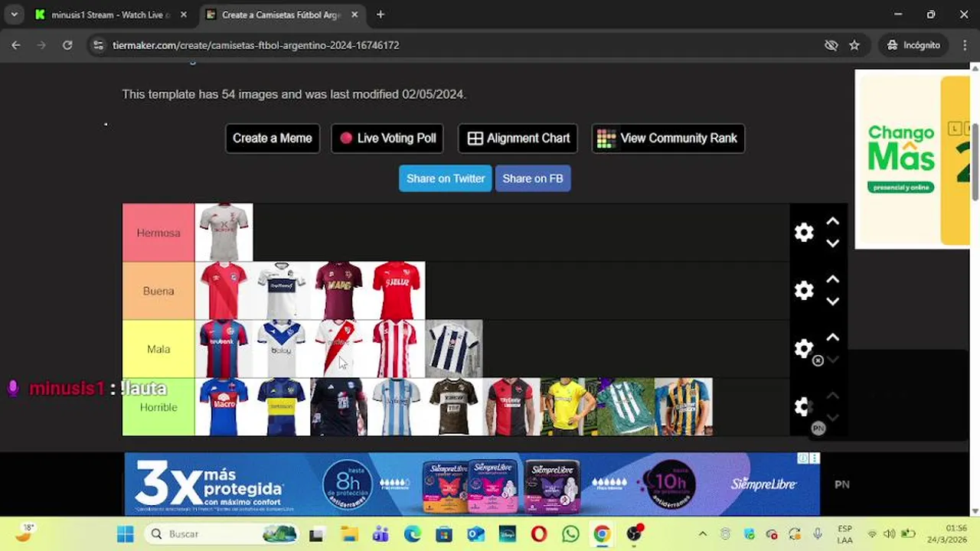This screenshot has height=551, width=980.
Task: Open settings gear for Hermosa tier
Action: click(x=804, y=233)
